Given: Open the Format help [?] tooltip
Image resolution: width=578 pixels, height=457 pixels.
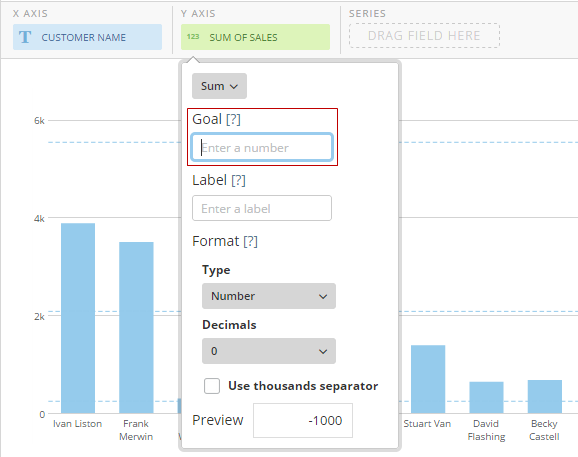Looking at the screenshot, I should (x=251, y=241).
